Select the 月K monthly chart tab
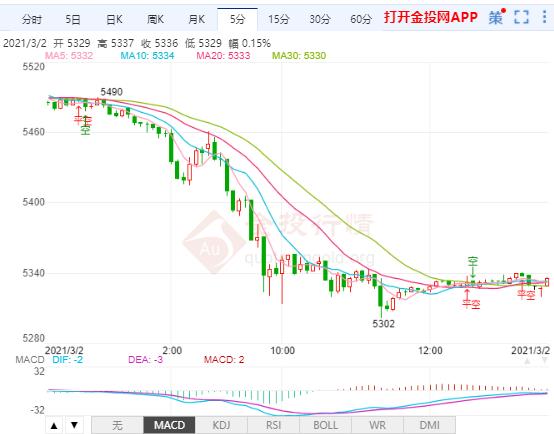554x434 pixels. 196,19
